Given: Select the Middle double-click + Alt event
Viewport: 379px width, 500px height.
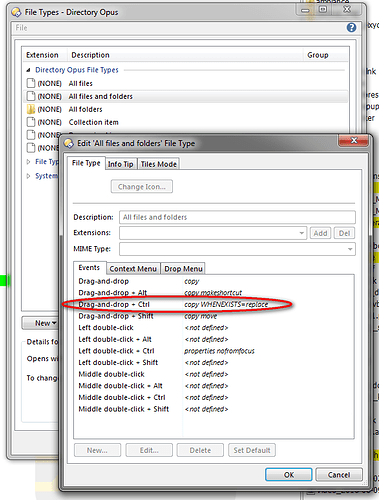Looking at the screenshot, I should (213, 386).
